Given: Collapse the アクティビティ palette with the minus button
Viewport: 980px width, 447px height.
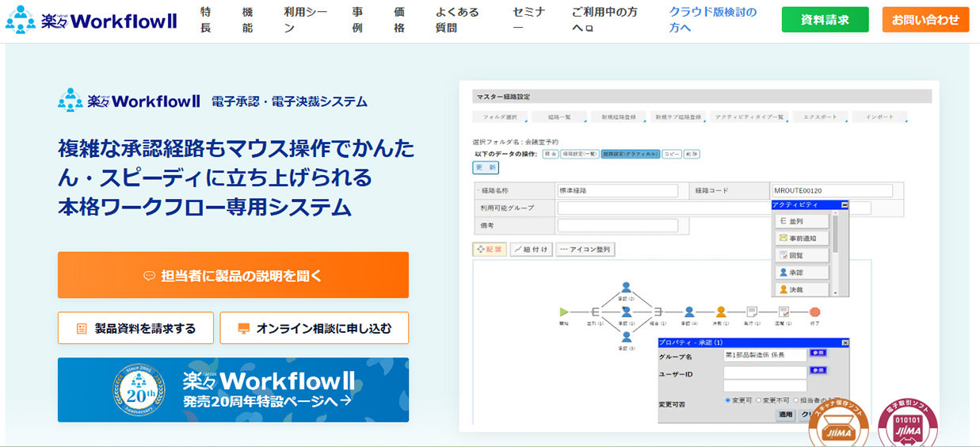Looking at the screenshot, I should (x=845, y=204).
